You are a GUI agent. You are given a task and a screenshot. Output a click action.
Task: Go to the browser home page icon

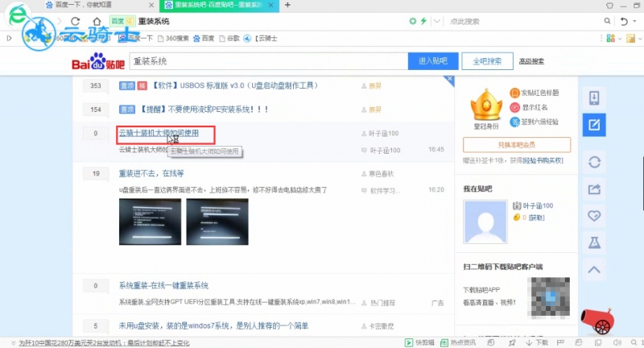click(97, 22)
